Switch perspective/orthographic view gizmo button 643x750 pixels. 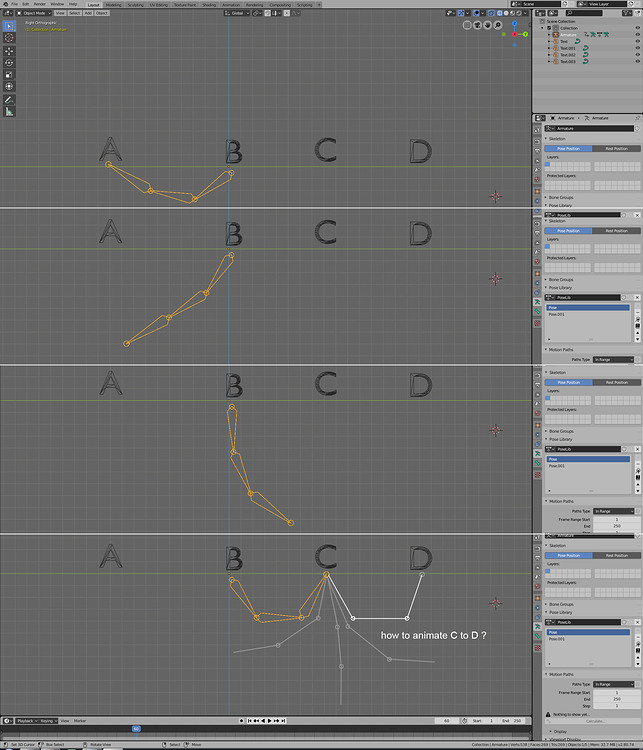467,25
